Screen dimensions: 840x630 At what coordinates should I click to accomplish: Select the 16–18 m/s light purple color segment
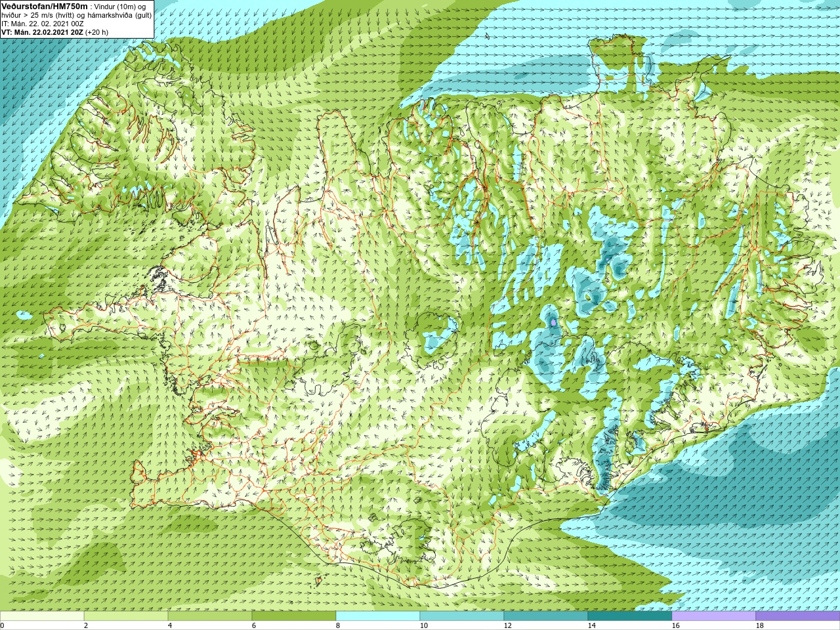(x=714, y=616)
